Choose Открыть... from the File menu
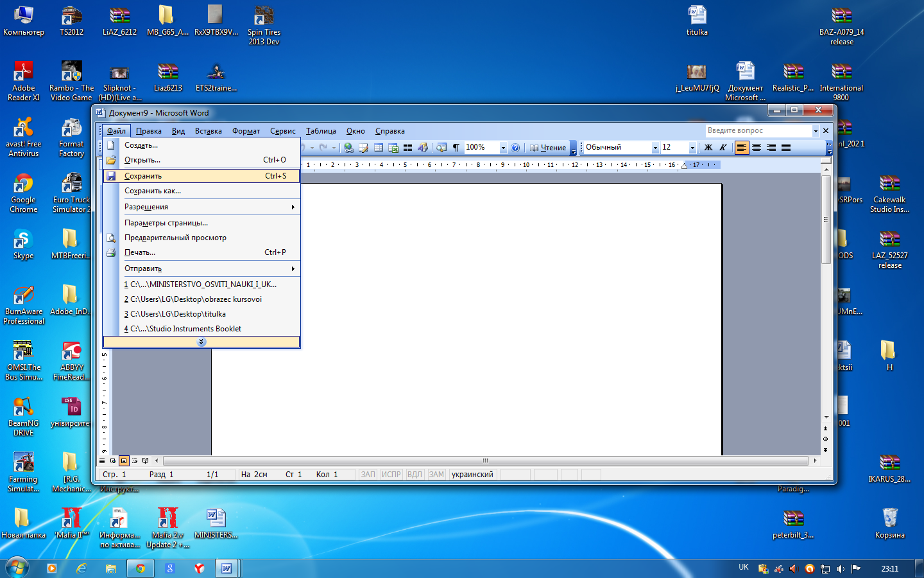Viewport: 924px width, 578px height. 201,160
